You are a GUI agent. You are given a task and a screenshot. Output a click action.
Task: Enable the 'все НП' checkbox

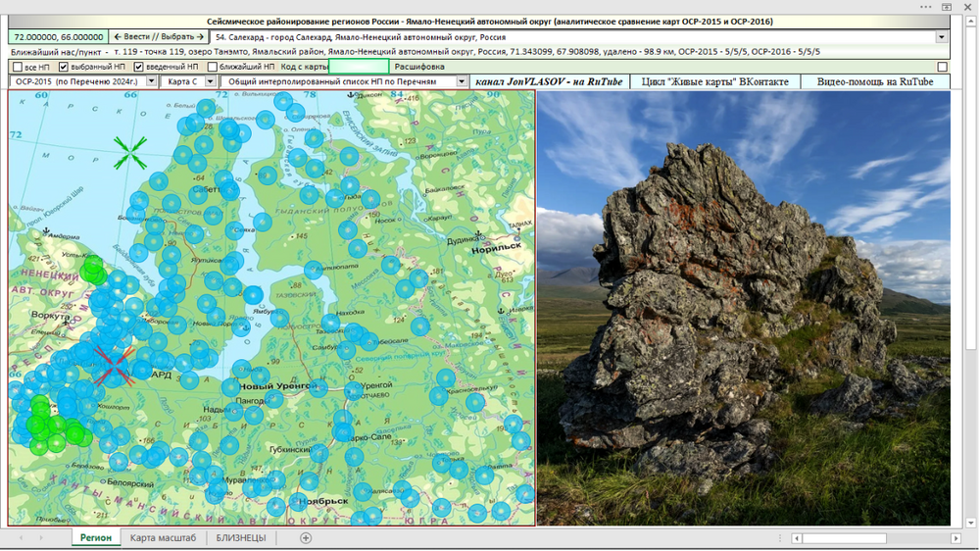[x=18, y=67]
